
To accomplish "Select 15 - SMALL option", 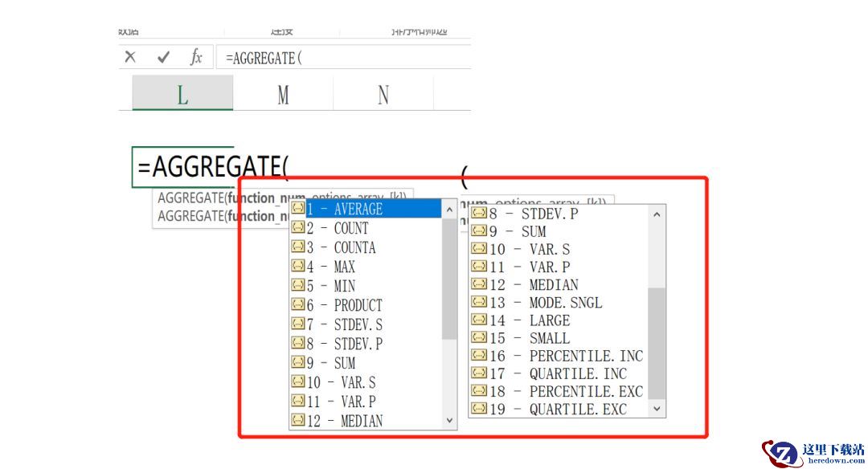I will [x=559, y=338].
